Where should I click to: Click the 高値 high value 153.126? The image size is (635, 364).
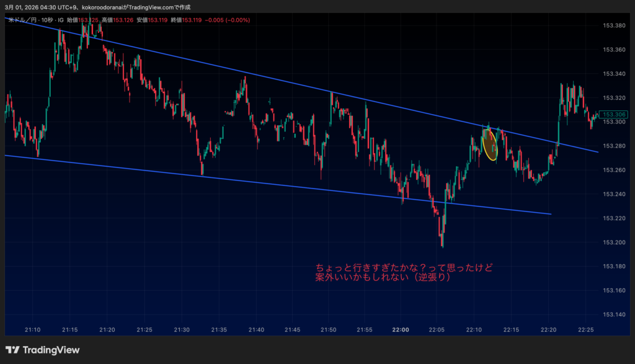(x=124, y=20)
